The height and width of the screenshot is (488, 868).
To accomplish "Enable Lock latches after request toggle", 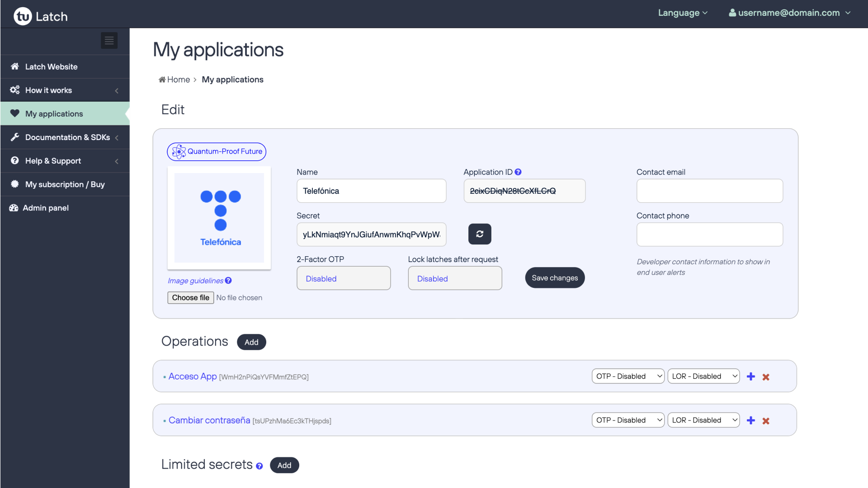I will click(454, 278).
